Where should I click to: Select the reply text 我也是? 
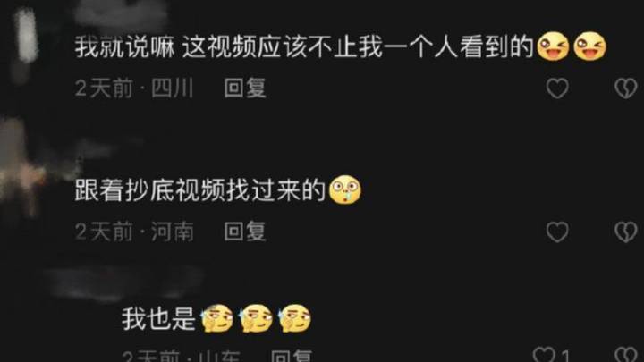pos(158,318)
